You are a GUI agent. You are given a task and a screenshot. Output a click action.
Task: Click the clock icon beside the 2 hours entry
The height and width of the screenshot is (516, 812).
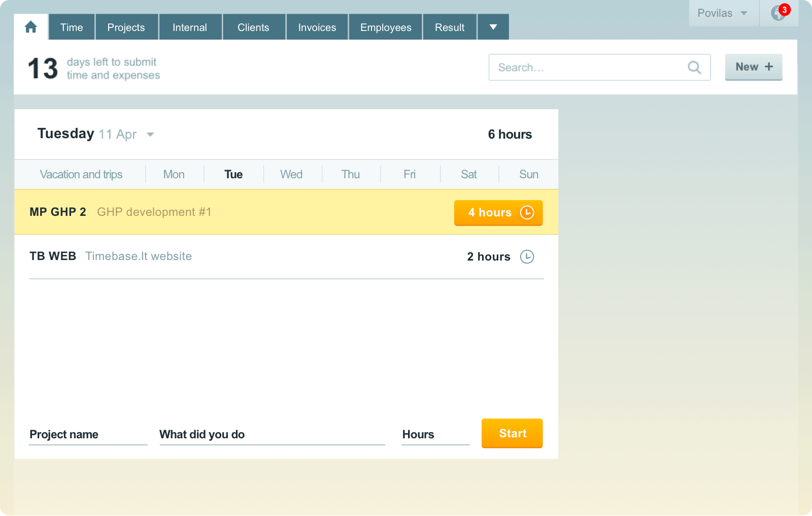[x=527, y=257]
